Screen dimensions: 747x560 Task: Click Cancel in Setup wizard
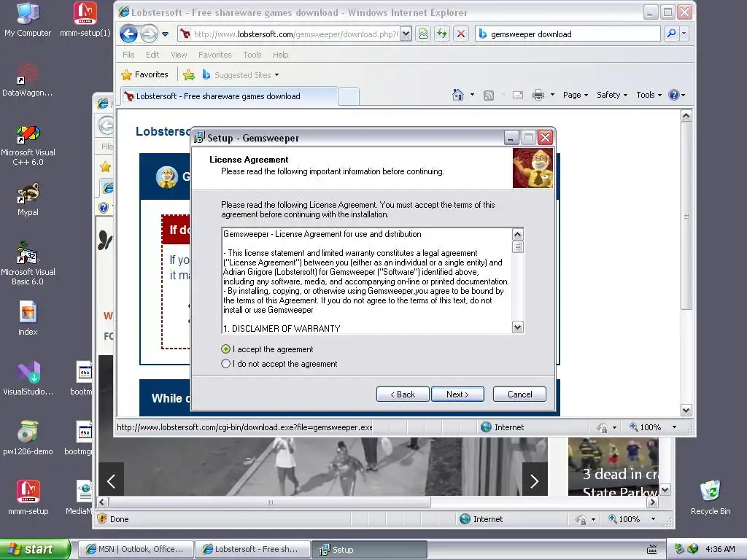519,394
